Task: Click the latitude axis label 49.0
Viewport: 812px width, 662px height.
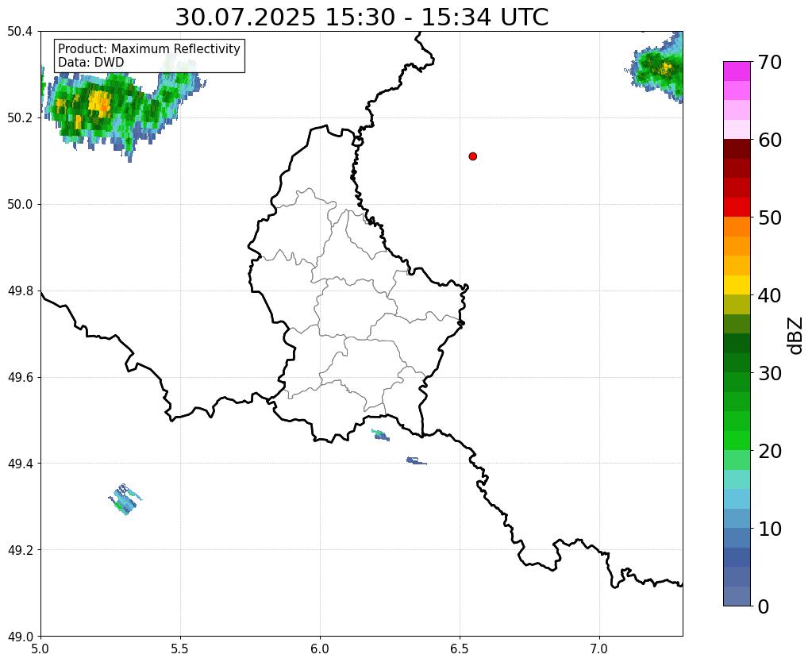Action: pos(20,636)
